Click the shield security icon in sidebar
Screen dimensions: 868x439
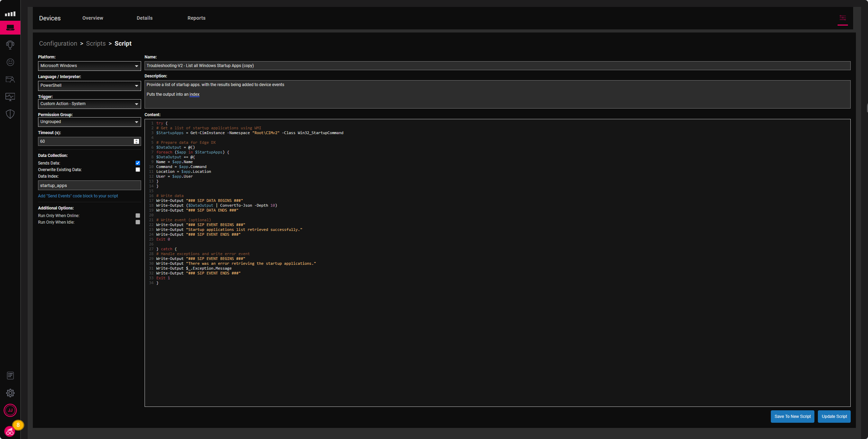10,114
